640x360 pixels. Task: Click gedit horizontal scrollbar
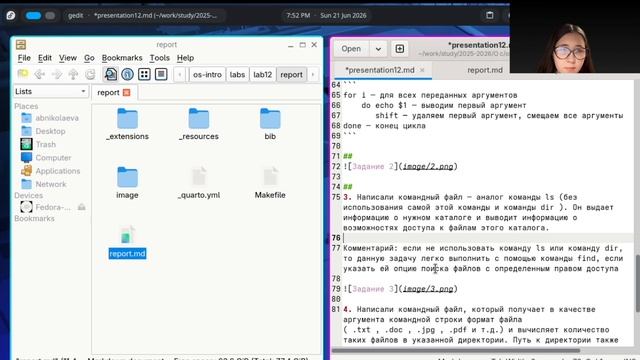456,350
